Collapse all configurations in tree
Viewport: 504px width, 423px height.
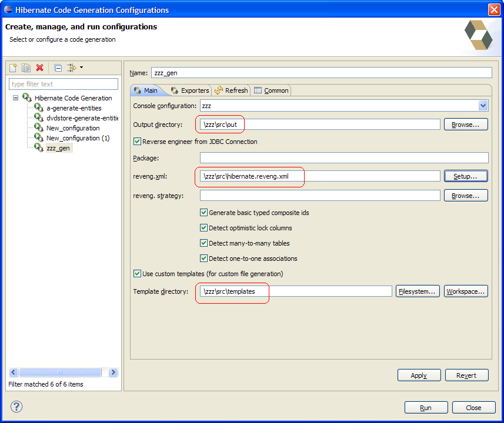[58, 68]
